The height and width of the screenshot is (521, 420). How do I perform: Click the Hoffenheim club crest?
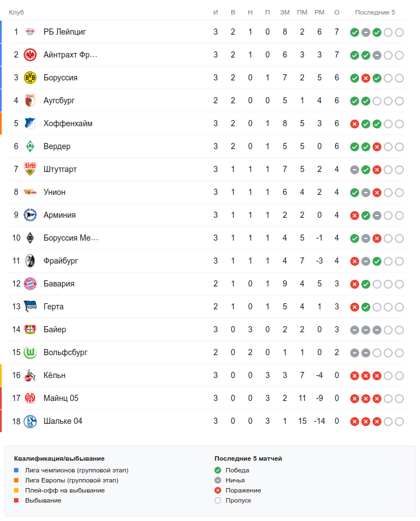[30, 123]
